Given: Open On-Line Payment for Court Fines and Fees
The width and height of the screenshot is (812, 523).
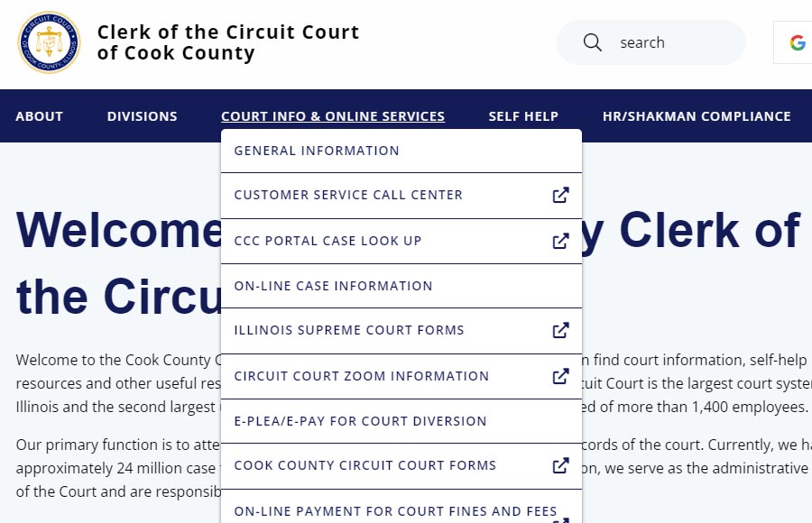Looking at the screenshot, I should [x=401, y=511].
